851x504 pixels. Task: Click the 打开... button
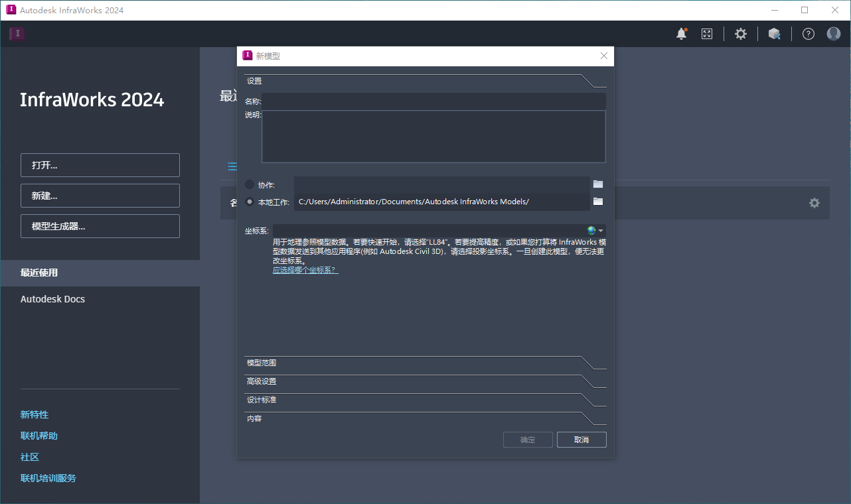(100, 165)
